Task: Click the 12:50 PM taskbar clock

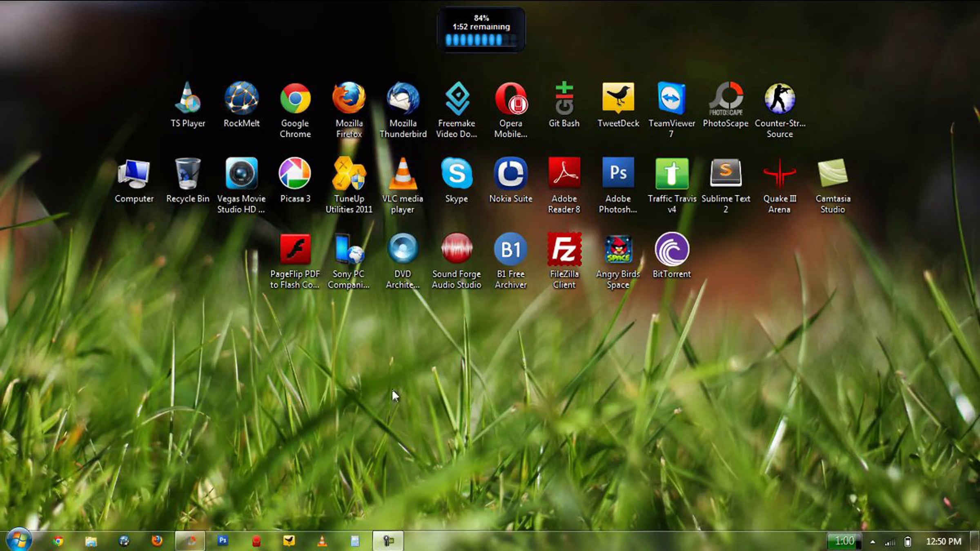Action: point(943,542)
